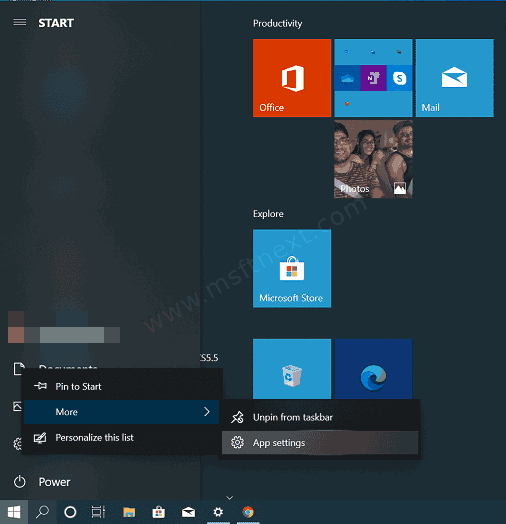
Task: Open OneDrive in the folder tile
Action: click(x=347, y=78)
